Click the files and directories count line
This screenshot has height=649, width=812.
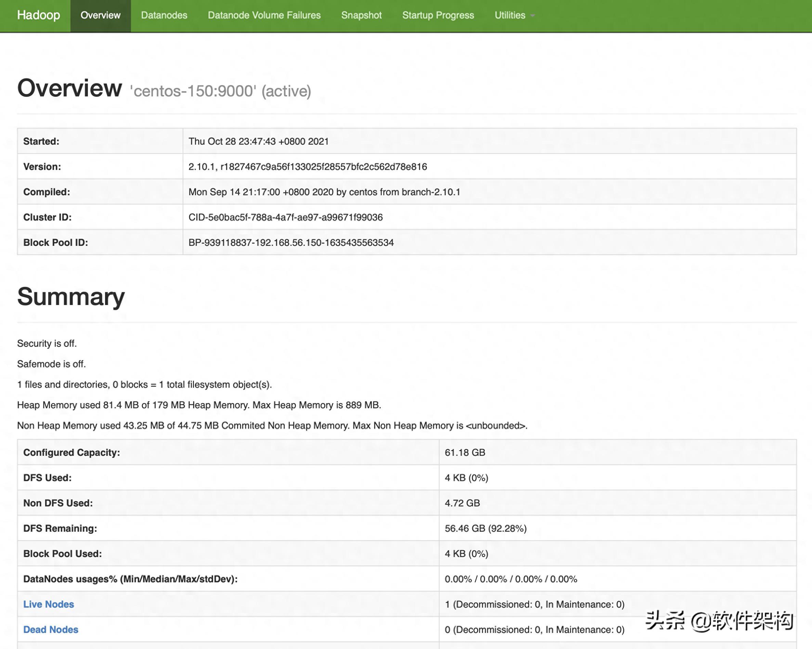coord(144,384)
